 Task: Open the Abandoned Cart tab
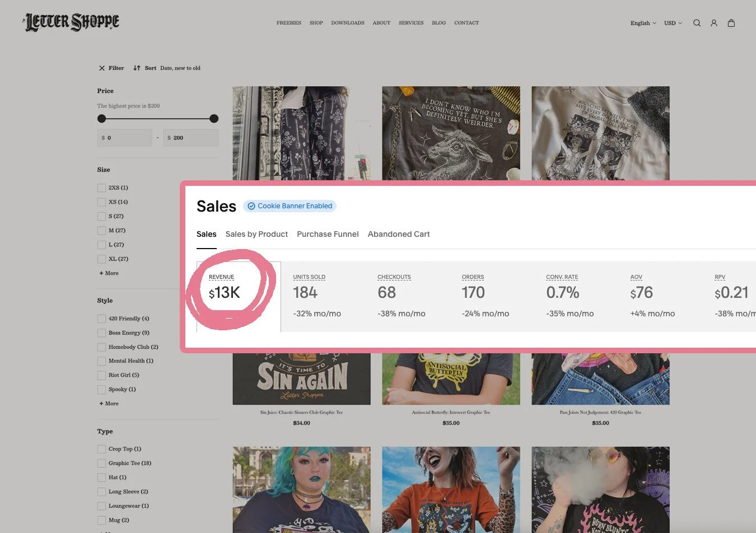[x=399, y=234]
